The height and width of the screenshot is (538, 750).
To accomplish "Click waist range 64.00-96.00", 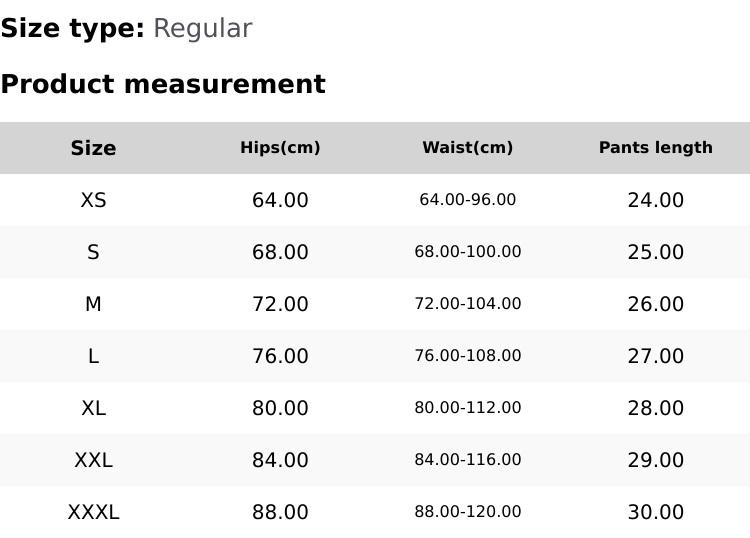I will click(x=467, y=200).
